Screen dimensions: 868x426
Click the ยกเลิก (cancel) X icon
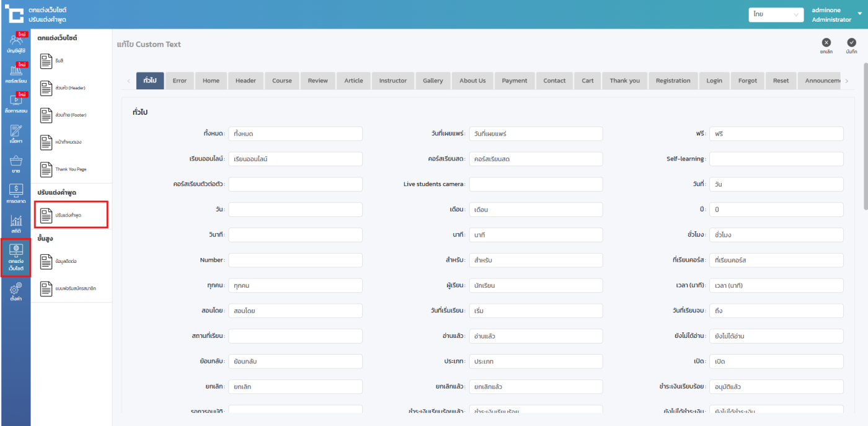pyautogui.click(x=826, y=43)
